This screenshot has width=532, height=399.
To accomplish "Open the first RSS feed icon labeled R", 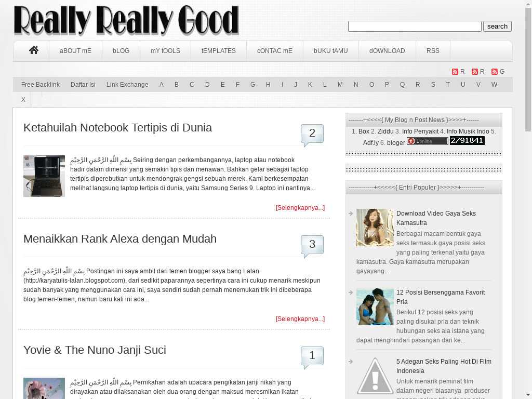I will 455,72.
